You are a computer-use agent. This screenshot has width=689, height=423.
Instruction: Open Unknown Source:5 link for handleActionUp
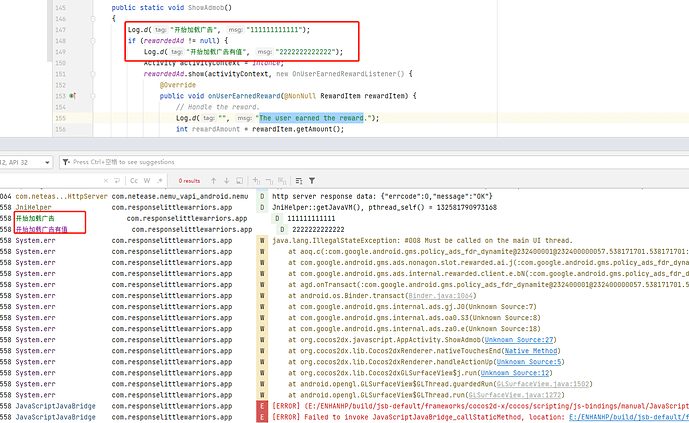coord(529,362)
